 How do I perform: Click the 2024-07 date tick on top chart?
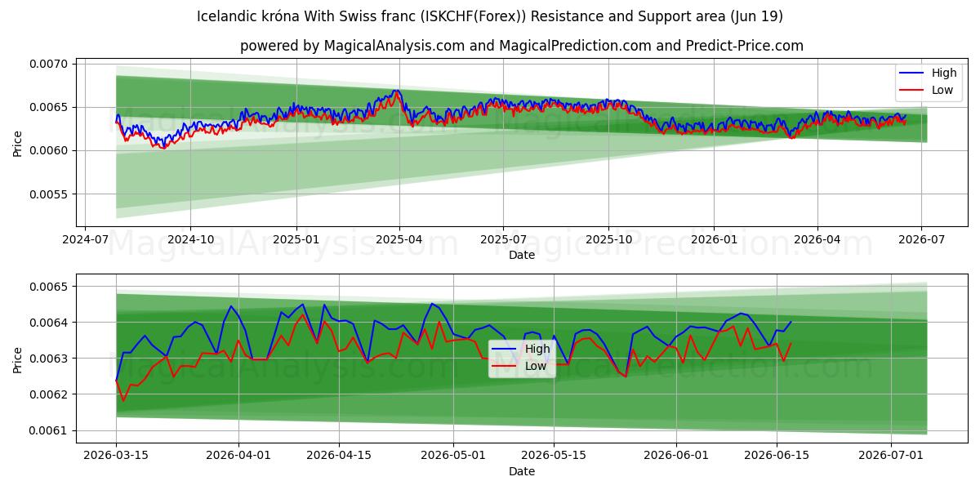[x=86, y=239]
